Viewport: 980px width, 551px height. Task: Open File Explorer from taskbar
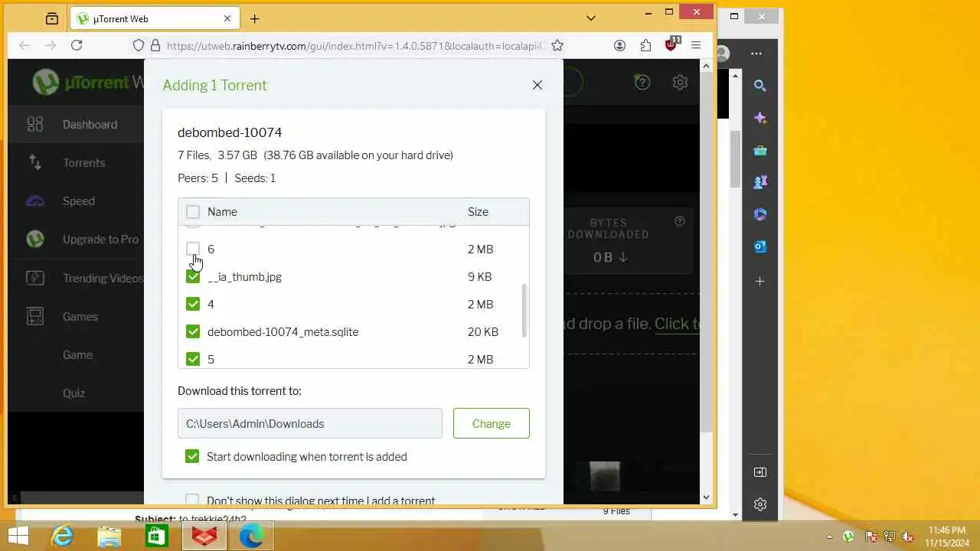pos(109,536)
